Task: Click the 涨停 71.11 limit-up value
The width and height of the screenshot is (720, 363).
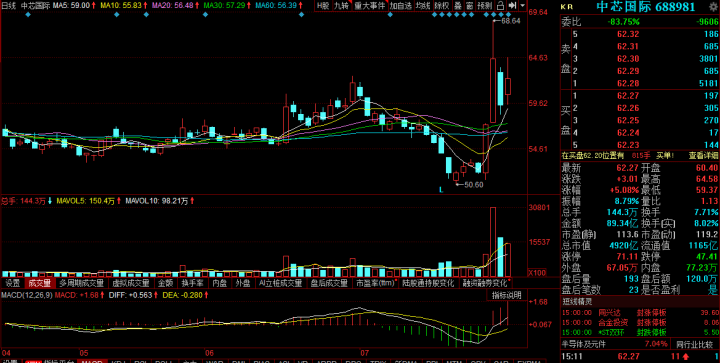Action: tap(626, 256)
